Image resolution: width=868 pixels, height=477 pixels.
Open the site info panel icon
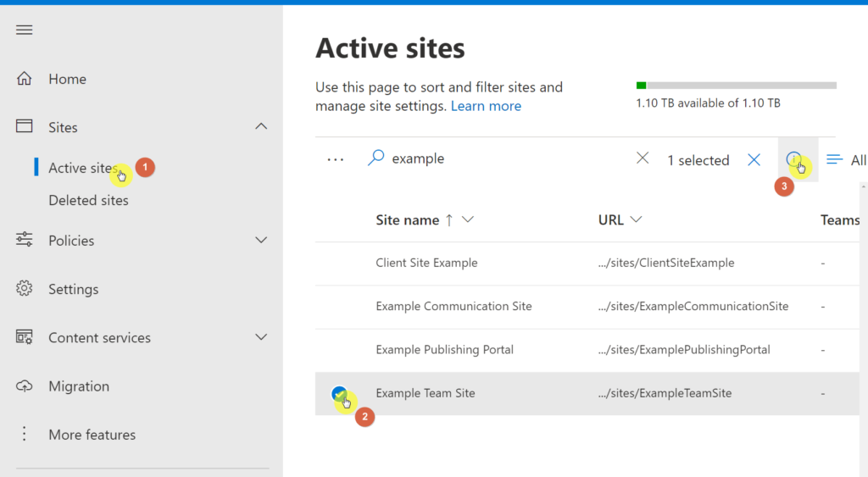pyautogui.click(x=793, y=159)
